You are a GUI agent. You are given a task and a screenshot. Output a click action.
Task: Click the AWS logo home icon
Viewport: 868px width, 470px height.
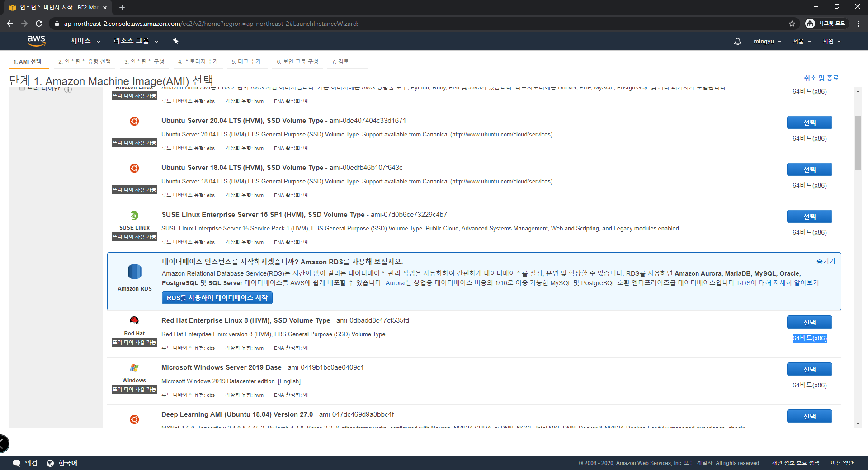(x=36, y=41)
